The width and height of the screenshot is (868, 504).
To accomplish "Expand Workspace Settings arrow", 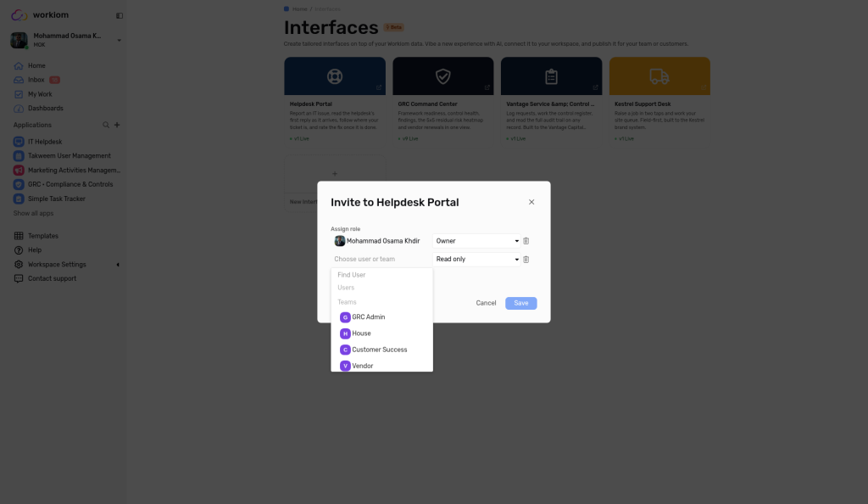I will (x=118, y=265).
